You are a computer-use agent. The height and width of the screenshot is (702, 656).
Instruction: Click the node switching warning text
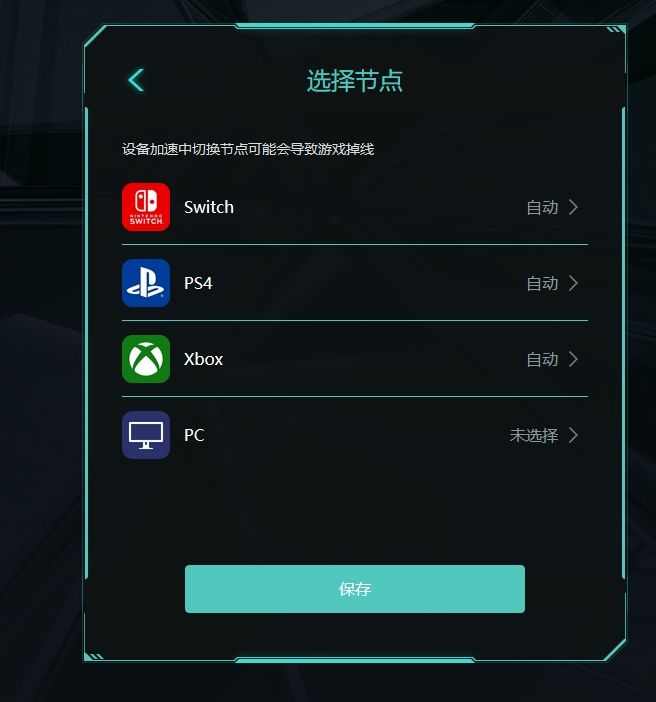(x=248, y=149)
